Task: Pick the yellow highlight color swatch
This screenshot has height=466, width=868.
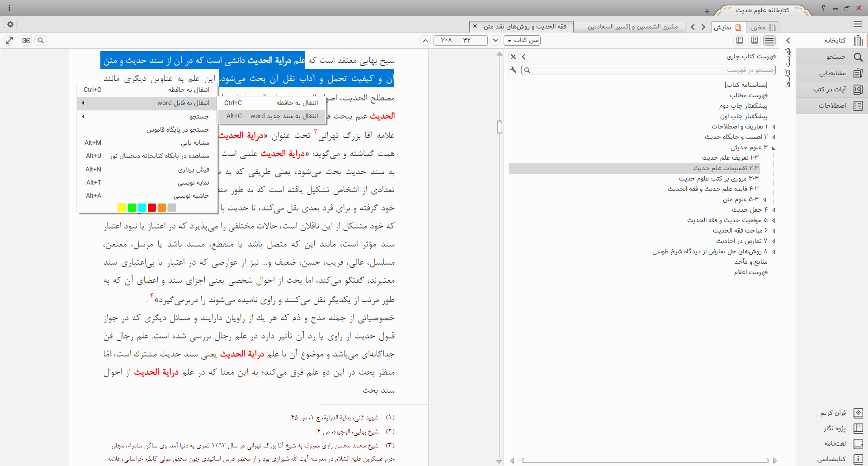Action: click(122, 208)
